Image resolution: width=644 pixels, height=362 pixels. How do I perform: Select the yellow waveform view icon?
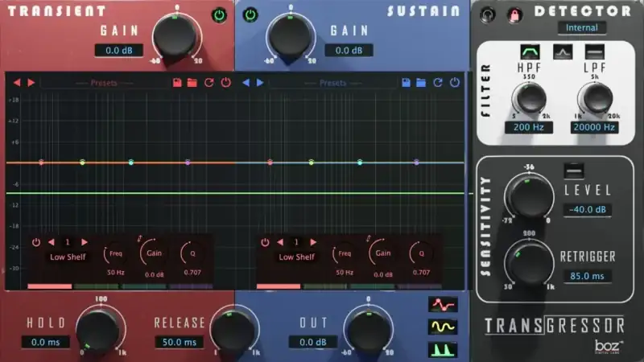(442, 327)
